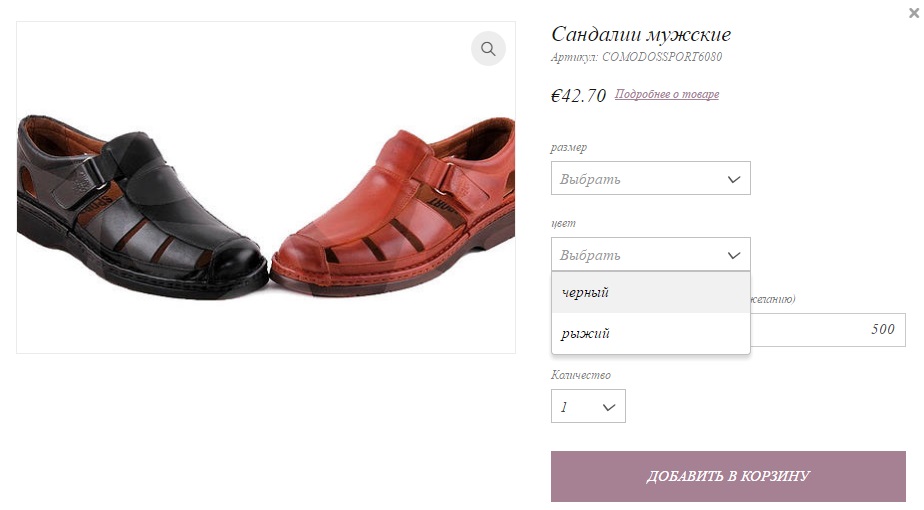This screenshot has width=924, height=510.
Task: Click the magnifier zoom icon on product image
Action: pos(488,49)
